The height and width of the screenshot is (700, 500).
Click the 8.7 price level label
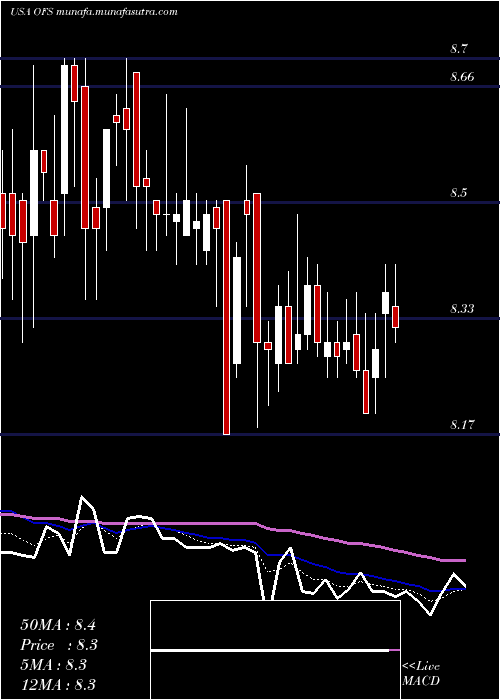point(458,49)
